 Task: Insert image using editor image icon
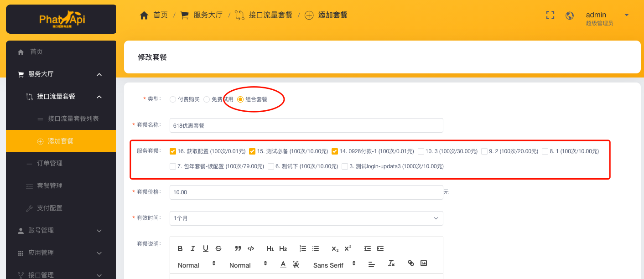pyautogui.click(x=424, y=263)
